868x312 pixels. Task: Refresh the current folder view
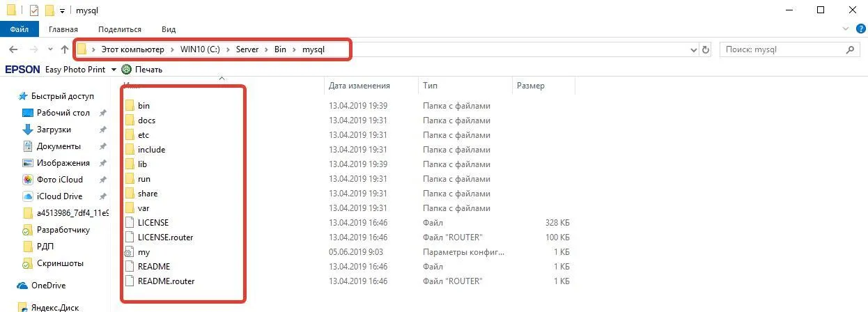click(706, 50)
